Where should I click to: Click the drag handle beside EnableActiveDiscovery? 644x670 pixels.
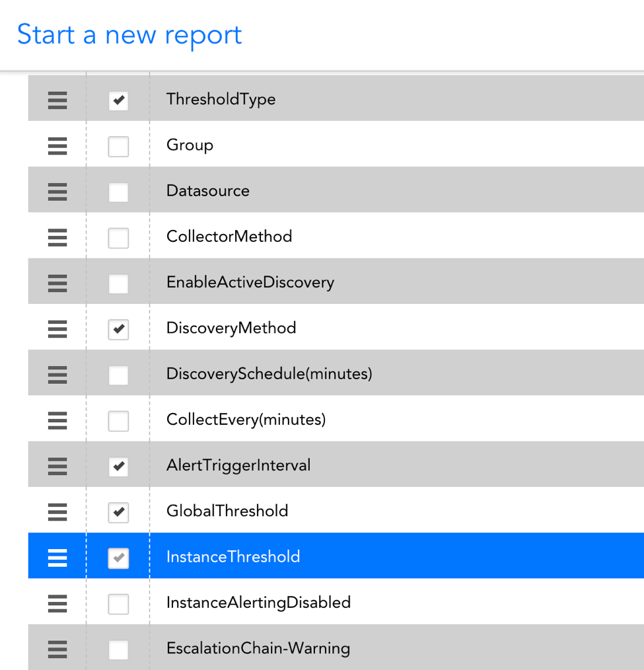point(57,283)
